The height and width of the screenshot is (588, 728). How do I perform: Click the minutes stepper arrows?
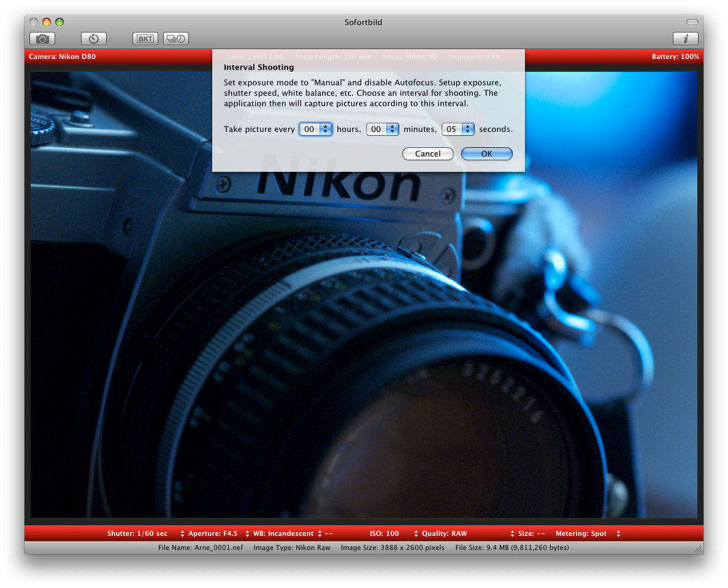[x=393, y=129]
